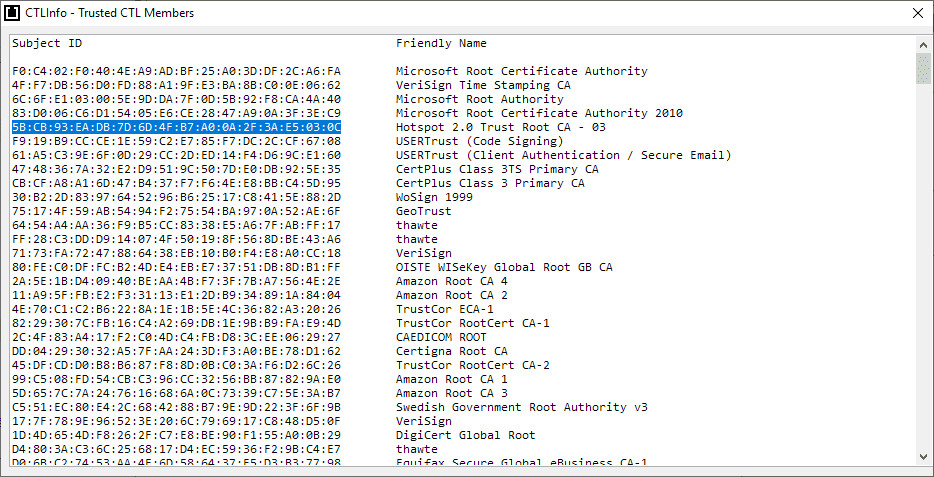Click subject ID 11:A9:5F:FB:E2:F3
Screen dimensions: 934x477
click(x=176, y=295)
